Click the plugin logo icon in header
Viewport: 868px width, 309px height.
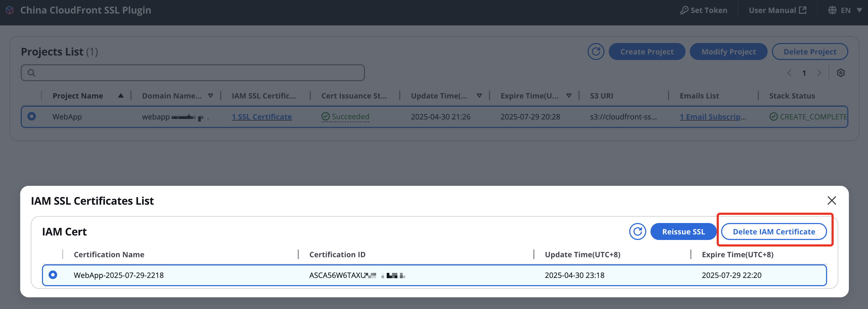(10, 10)
